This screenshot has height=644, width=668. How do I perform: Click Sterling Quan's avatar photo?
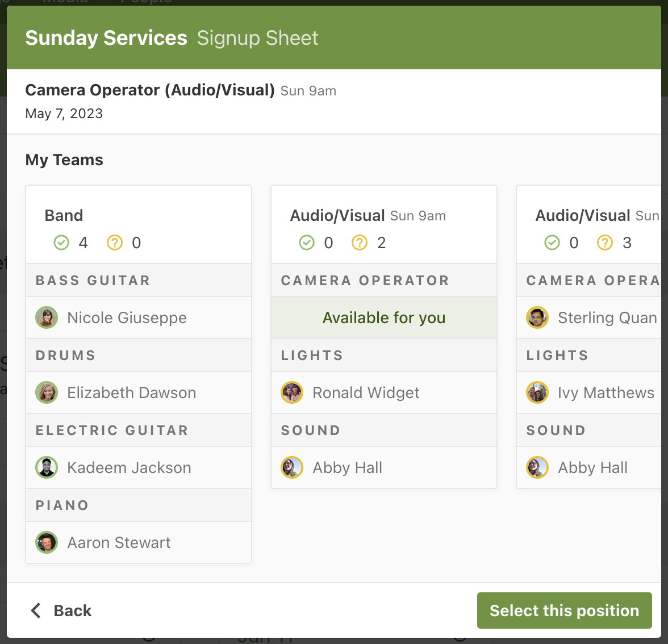[x=537, y=317]
